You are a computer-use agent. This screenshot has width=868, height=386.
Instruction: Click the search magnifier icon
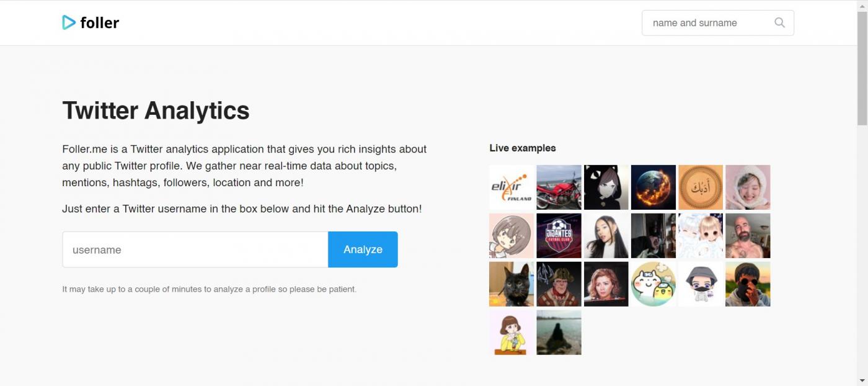coord(779,23)
